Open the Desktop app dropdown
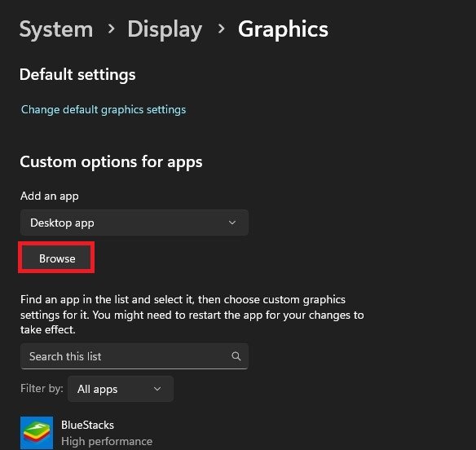 pos(134,223)
